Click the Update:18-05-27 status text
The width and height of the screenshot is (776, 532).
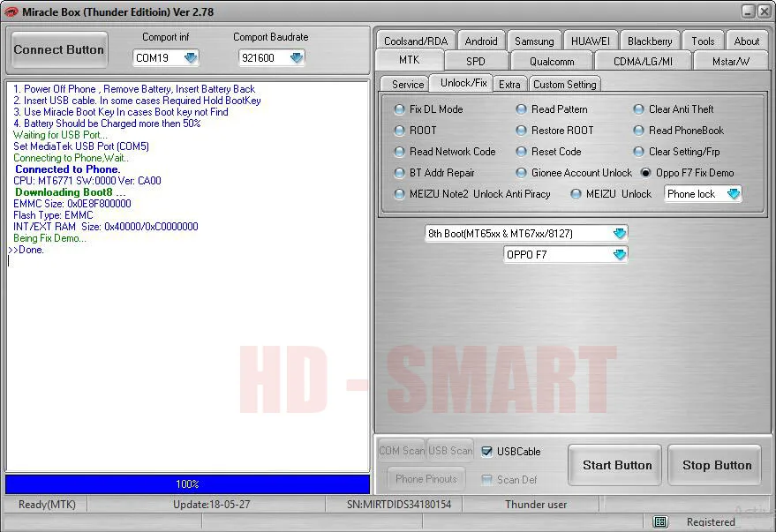[211, 505]
